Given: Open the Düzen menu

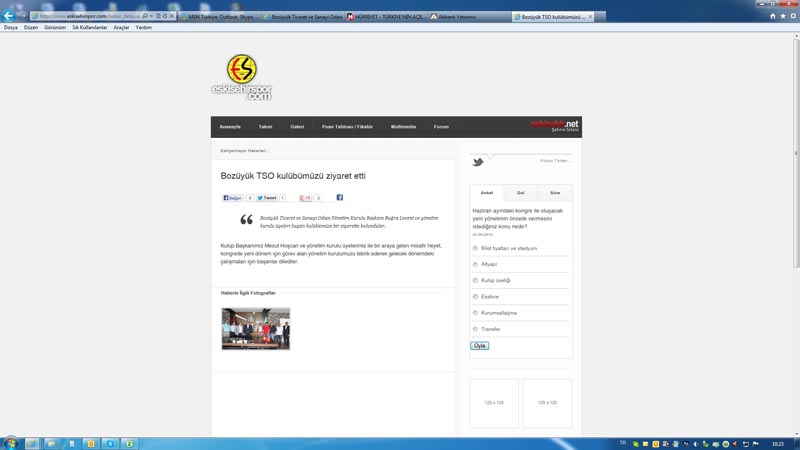Looking at the screenshot, I should (31, 28).
